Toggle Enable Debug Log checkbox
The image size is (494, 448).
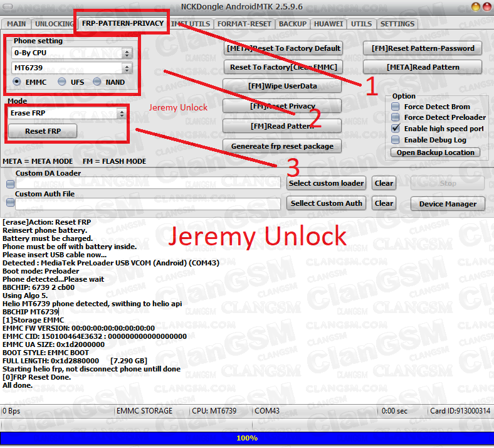[396, 140]
